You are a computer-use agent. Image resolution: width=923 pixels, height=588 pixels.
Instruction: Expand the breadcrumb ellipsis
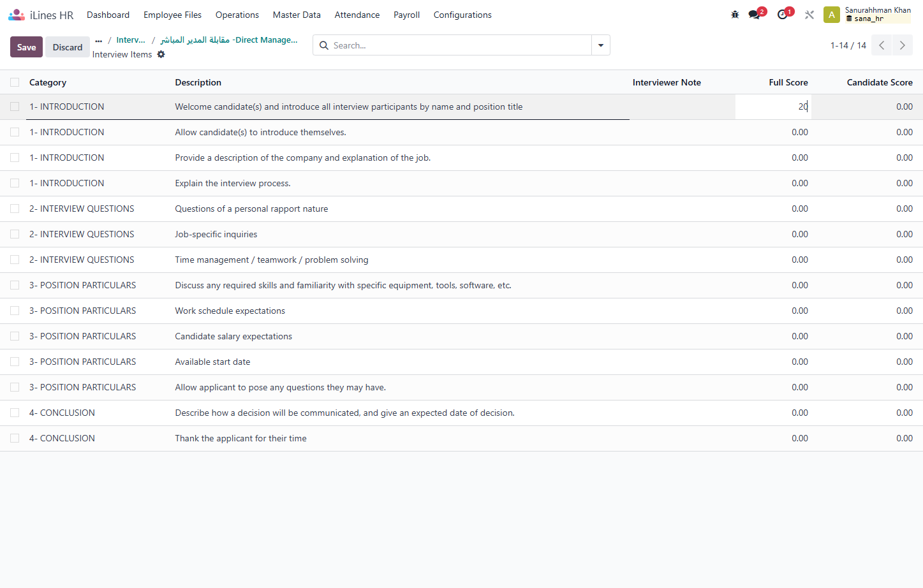point(98,40)
